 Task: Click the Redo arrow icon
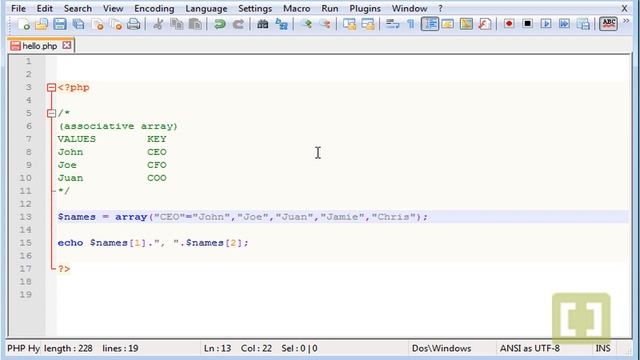(x=238, y=24)
